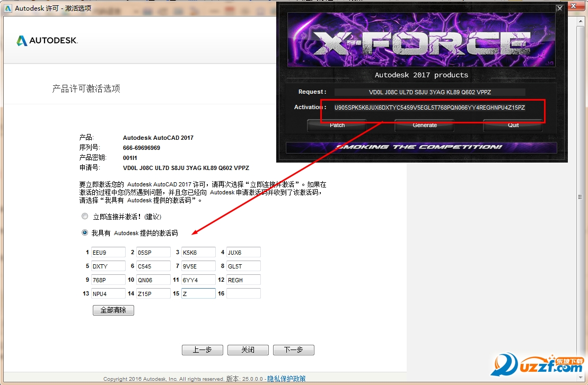The image size is (588, 385).
Task: Click the Generate button in the X-Force window
Action: (x=425, y=126)
